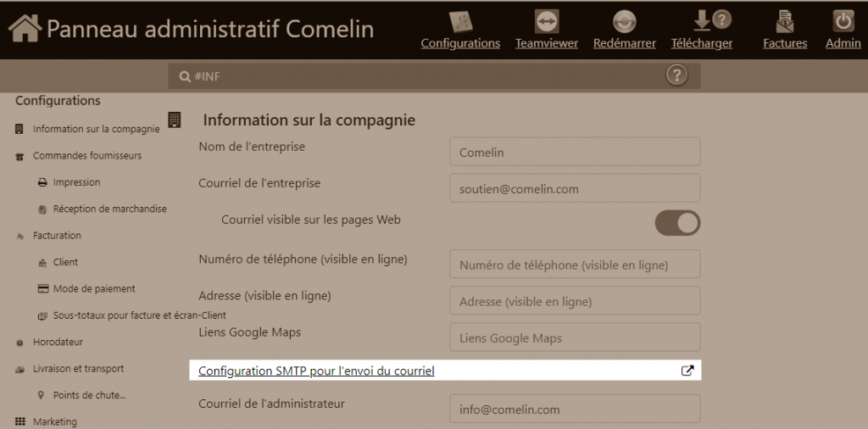The image size is (868, 429).
Task: Select Commandes fournisseurs in sidebar
Action: click(87, 155)
